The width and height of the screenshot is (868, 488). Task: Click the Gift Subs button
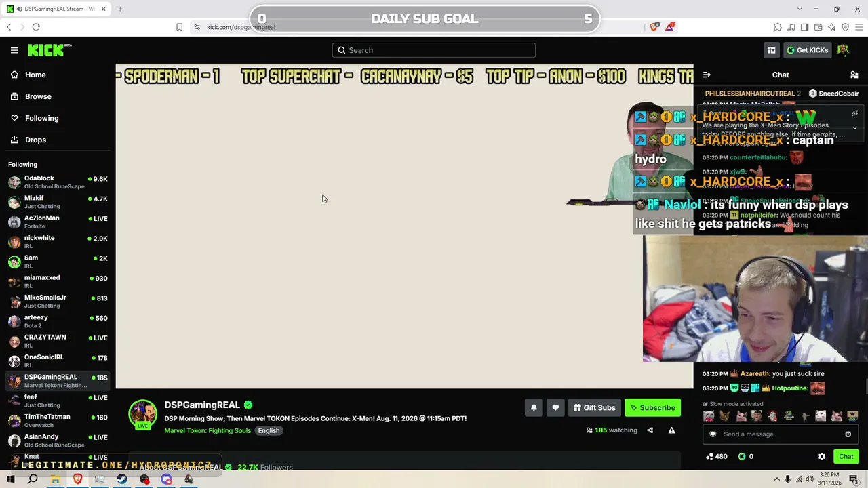tap(594, 407)
